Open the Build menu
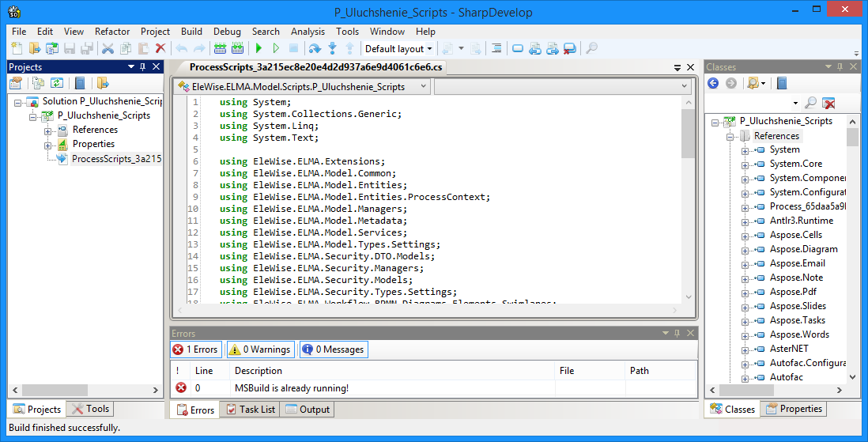The image size is (868, 442). 191,32
